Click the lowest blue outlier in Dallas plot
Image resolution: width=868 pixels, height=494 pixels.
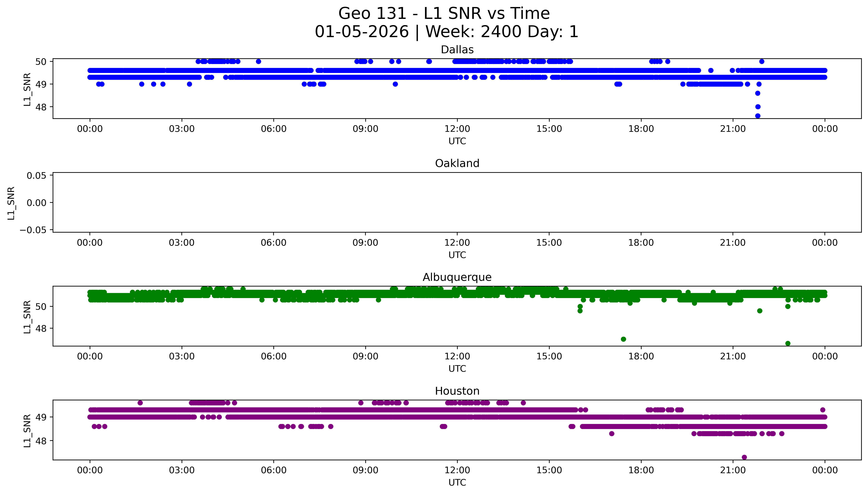[758, 116]
